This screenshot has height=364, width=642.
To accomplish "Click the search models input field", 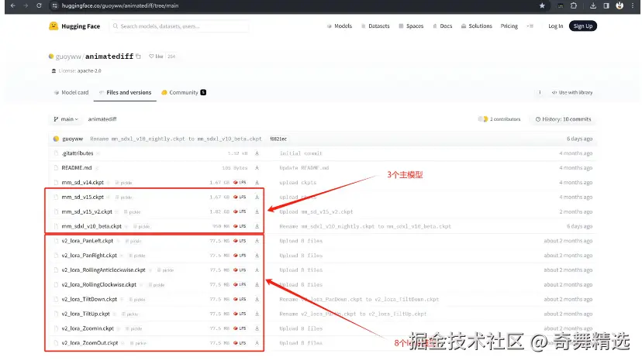I will click(x=179, y=26).
